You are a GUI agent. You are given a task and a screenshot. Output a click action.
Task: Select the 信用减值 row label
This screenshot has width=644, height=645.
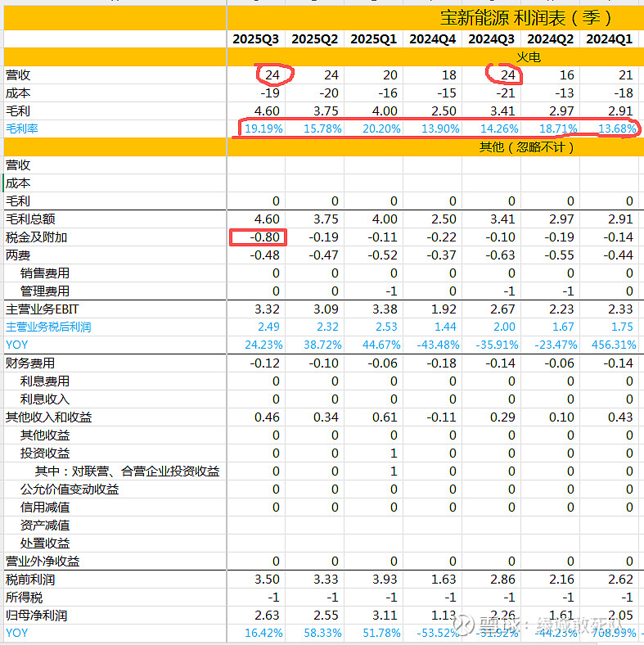coord(45,507)
